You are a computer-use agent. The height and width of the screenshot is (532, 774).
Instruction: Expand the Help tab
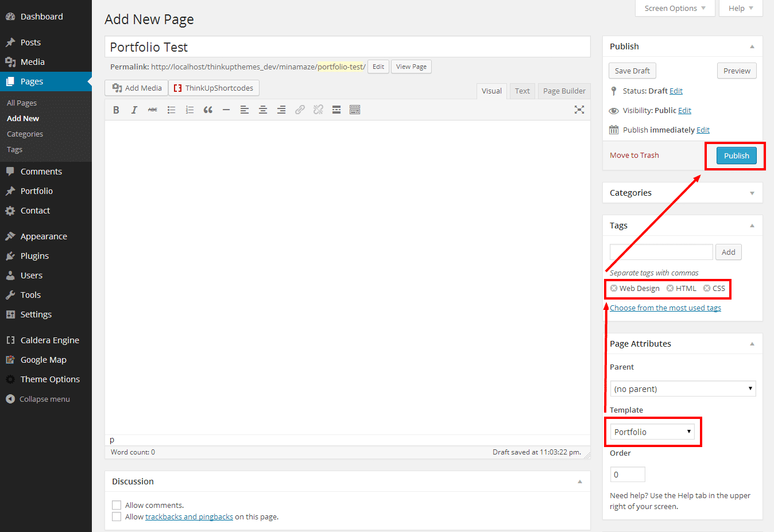[741, 8]
